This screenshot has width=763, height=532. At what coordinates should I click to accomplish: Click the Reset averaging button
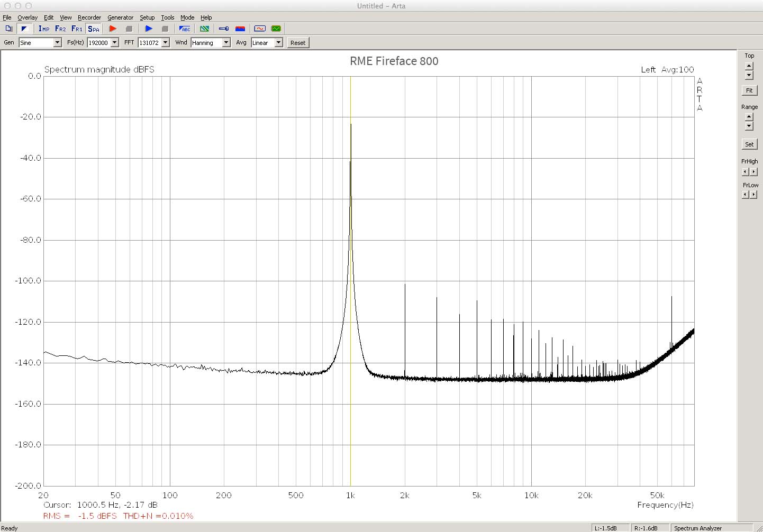[x=298, y=42]
